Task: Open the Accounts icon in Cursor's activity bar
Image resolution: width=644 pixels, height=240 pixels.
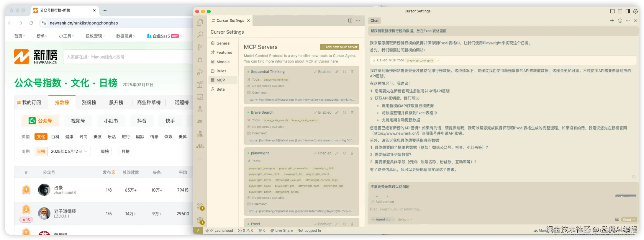Action: 200,206
